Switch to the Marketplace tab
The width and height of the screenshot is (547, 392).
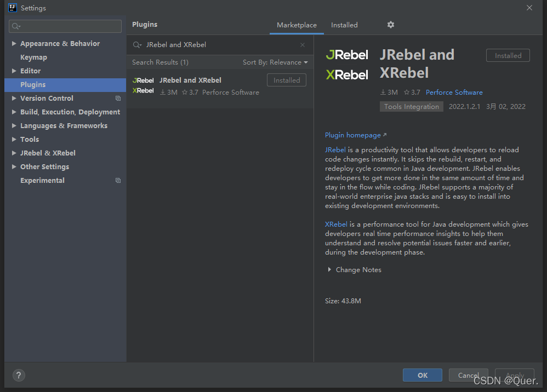click(x=297, y=25)
